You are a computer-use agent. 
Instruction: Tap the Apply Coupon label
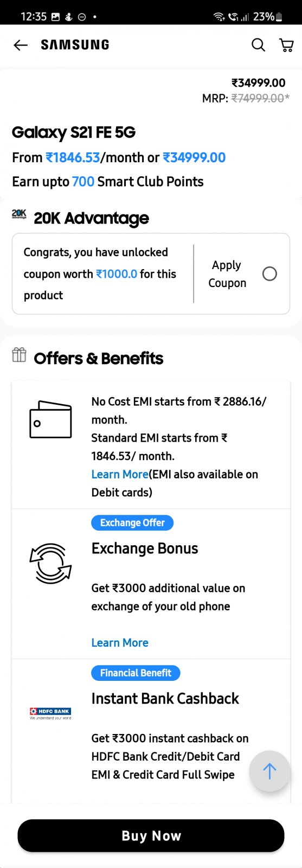227,274
